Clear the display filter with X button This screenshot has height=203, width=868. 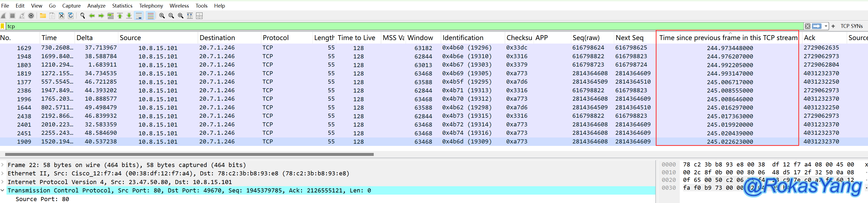pos(807,26)
